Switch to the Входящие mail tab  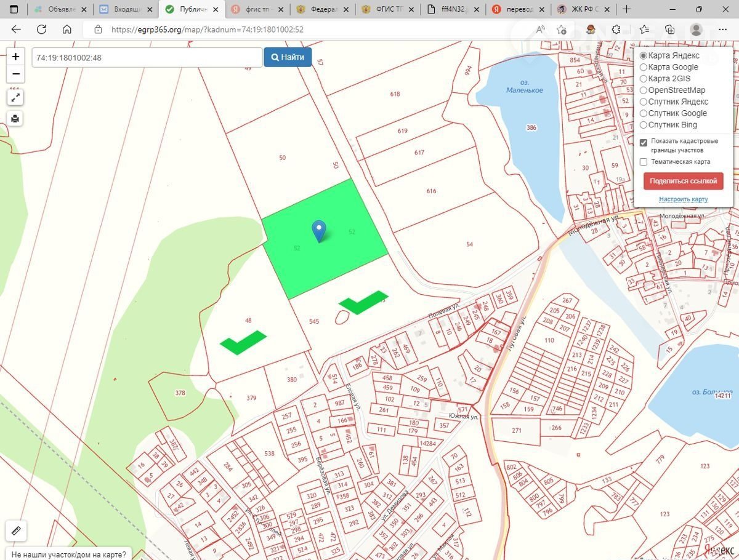(x=126, y=9)
